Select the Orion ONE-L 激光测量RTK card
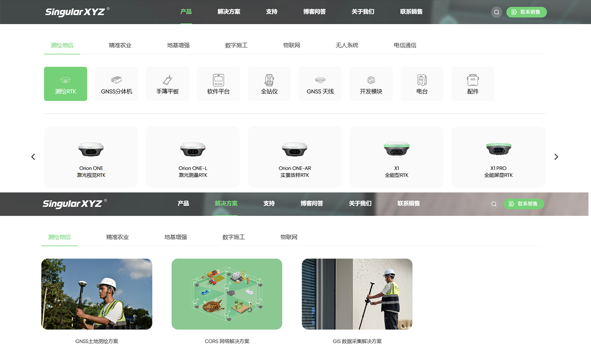The image size is (591, 364). coord(193,157)
